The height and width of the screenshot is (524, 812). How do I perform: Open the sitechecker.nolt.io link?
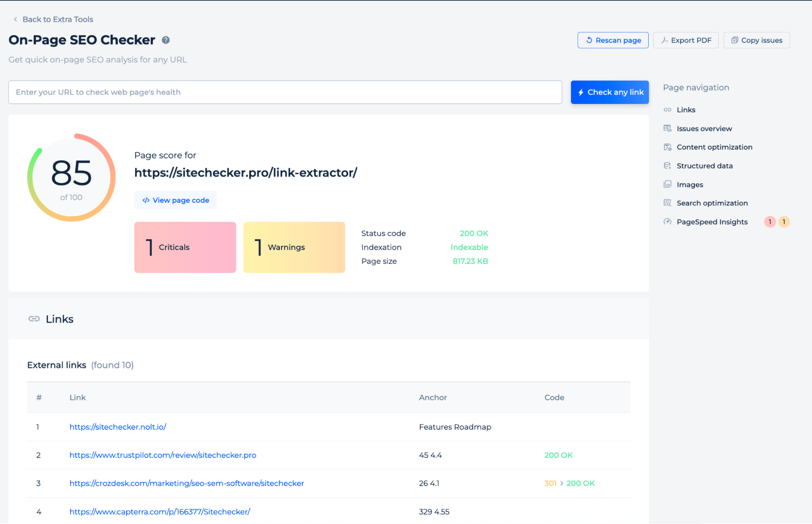tap(118, 427)
